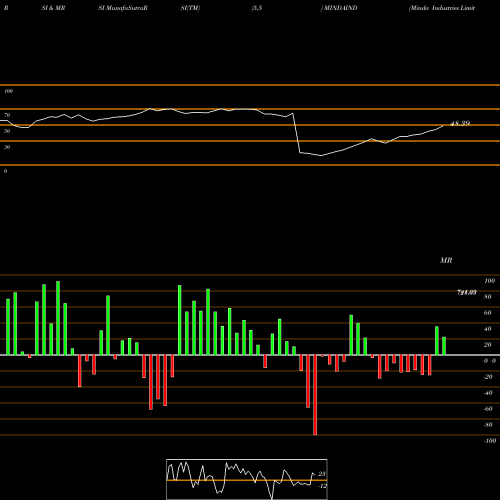Click the 60 label on MR axis
The width and height of the screenshot is (500, 500).
(x=488, y=313)
